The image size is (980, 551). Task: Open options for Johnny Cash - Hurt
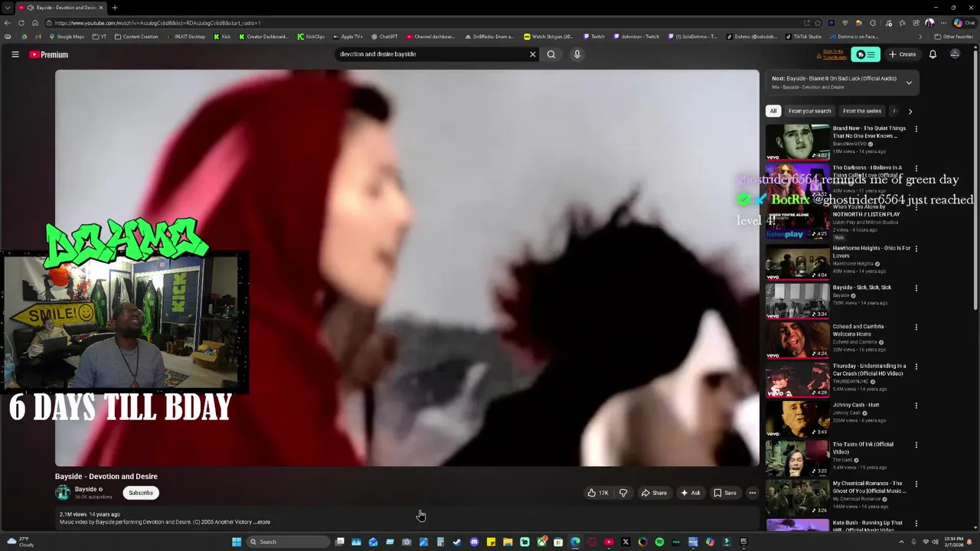click(x=916, y=406)
